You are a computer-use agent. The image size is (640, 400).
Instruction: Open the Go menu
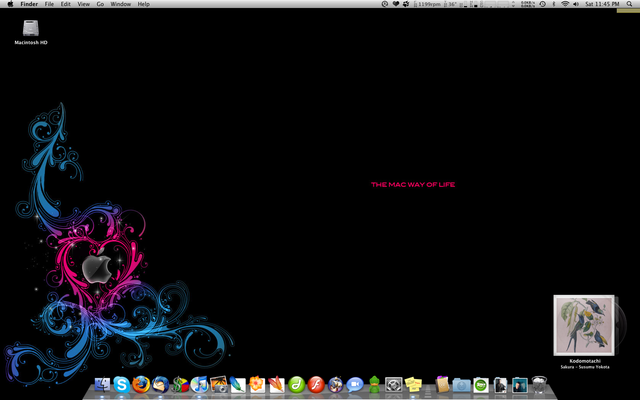(x=100, y=4)
